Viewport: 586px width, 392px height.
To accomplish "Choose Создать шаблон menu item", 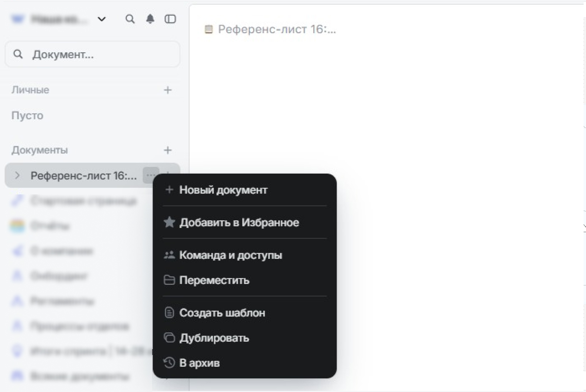I will (x=245, y=313).
